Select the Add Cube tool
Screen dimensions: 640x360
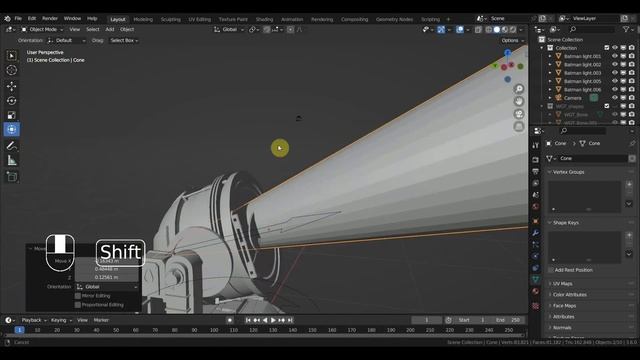pos(11,177)
